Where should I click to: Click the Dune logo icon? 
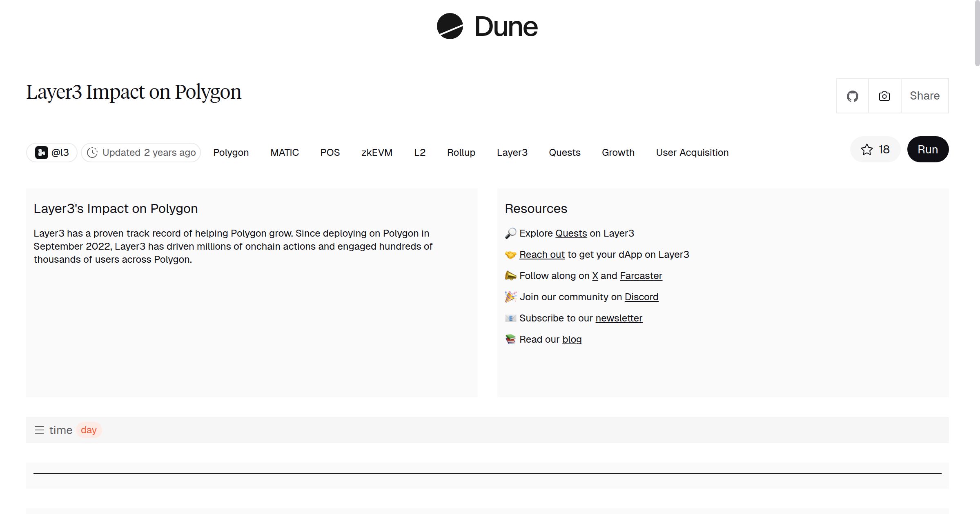click(x=450, y=27)
